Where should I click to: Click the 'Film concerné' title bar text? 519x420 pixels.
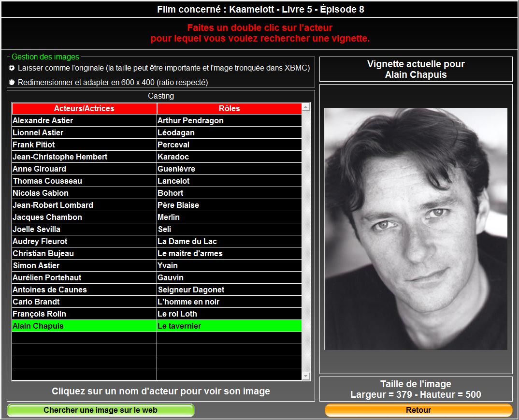click(x=260, y=9)
